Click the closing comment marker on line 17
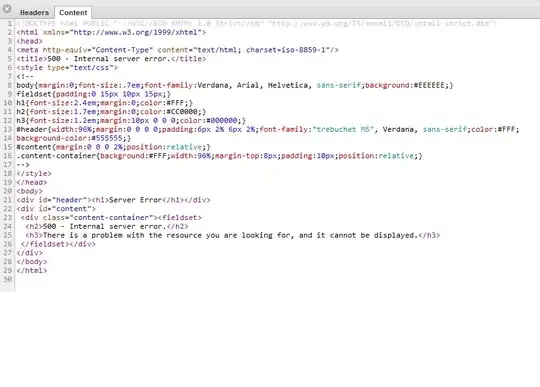The width and height of the screenshot is (540, 387). click(23, 165)
